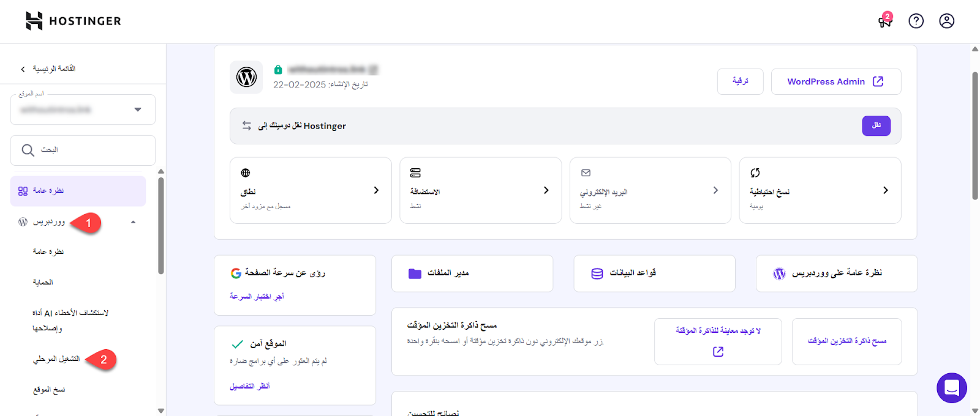The image size is (980, 416).
Task: Open the help question mark icon
Action: 916,21
